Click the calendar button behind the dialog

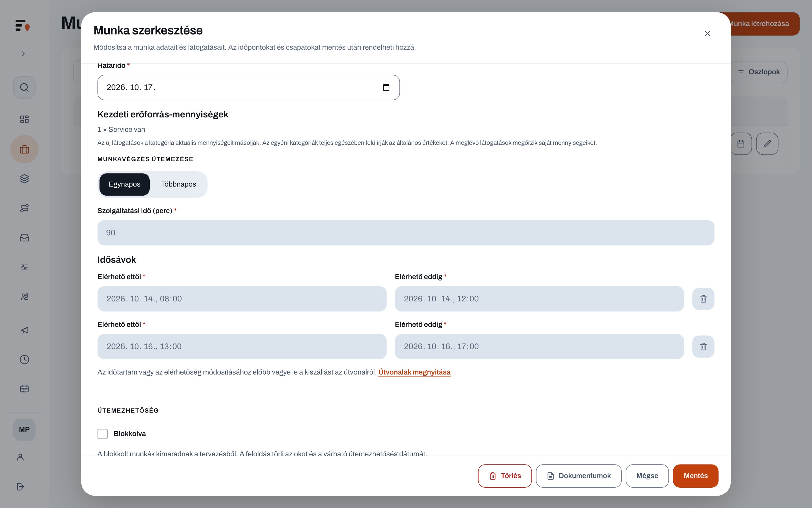(741, 144)
